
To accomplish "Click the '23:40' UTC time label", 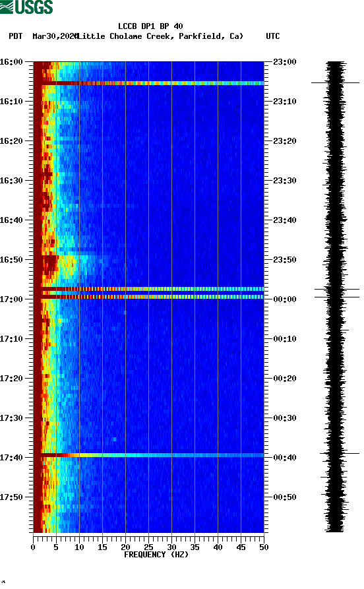I will [285, 220].
